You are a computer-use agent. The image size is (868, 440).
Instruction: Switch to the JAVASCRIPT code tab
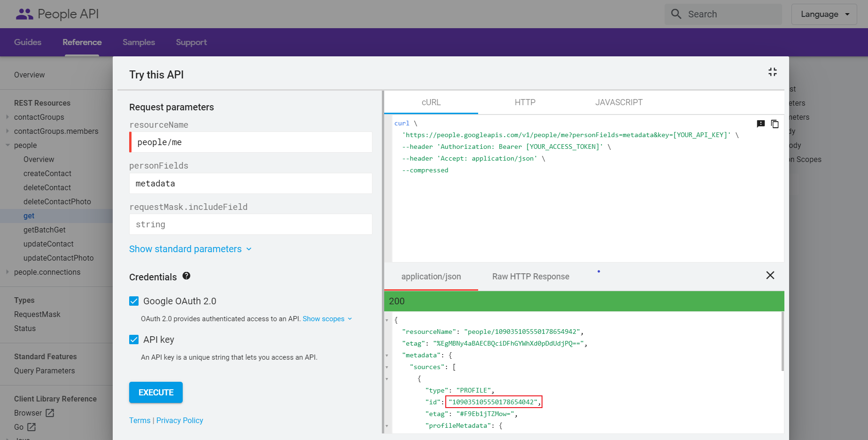619,102
